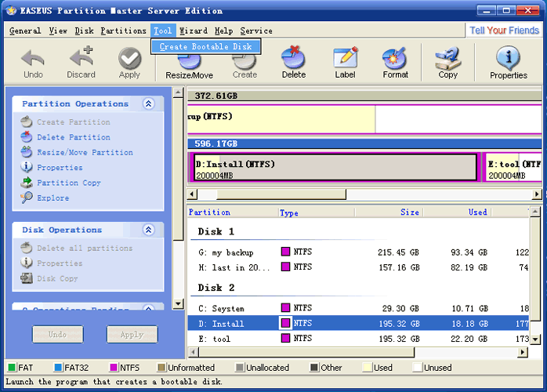This screenshot has height=392, width=547.
Task: Click the Partition Copy sidebar icon
Action: click(26, 183)
